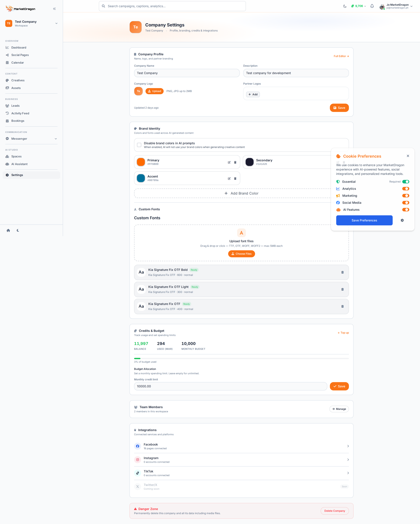Navigate to Creatives
The width and height of the screenshot is (420, 524).
pyautogui.click(x=31, y=80)
